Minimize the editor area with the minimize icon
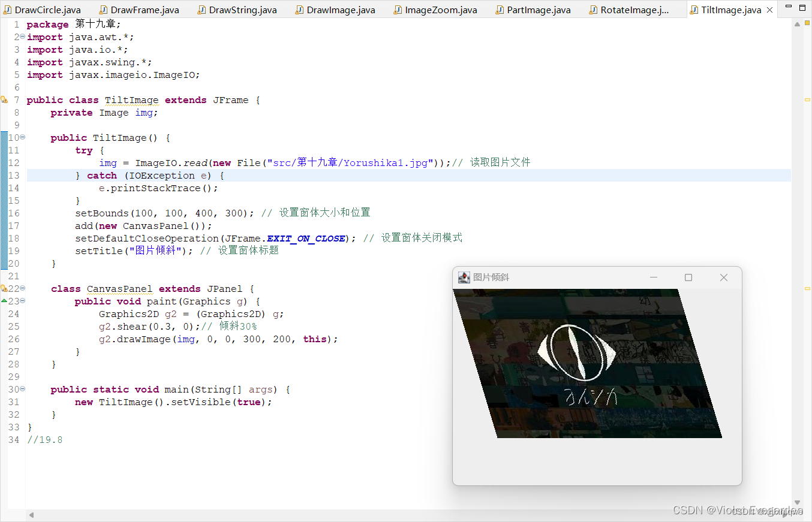Viewport: 812px width, 522px height. [788, 8]
